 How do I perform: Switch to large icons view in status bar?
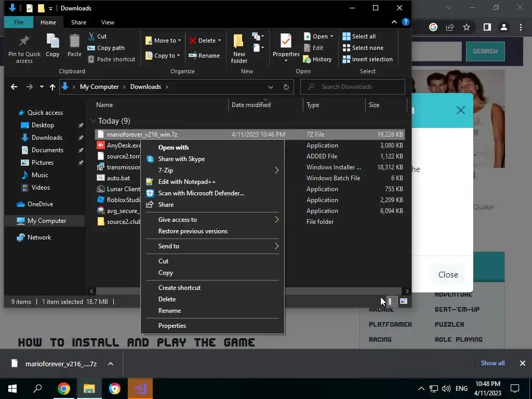(x=403, y=301)
